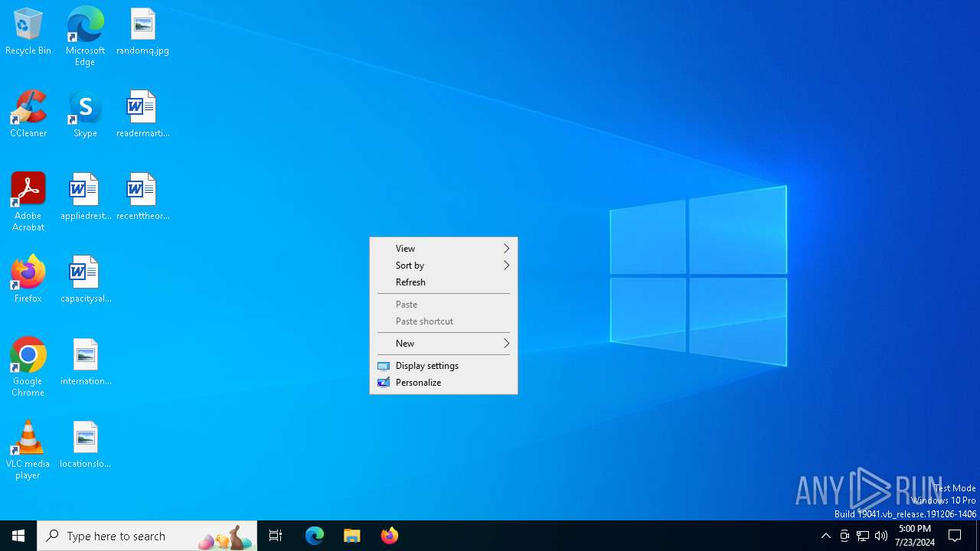Open the Recycle Bin desktop icon
This screenshot has width=980, height=551.
[x=28, y=32]
